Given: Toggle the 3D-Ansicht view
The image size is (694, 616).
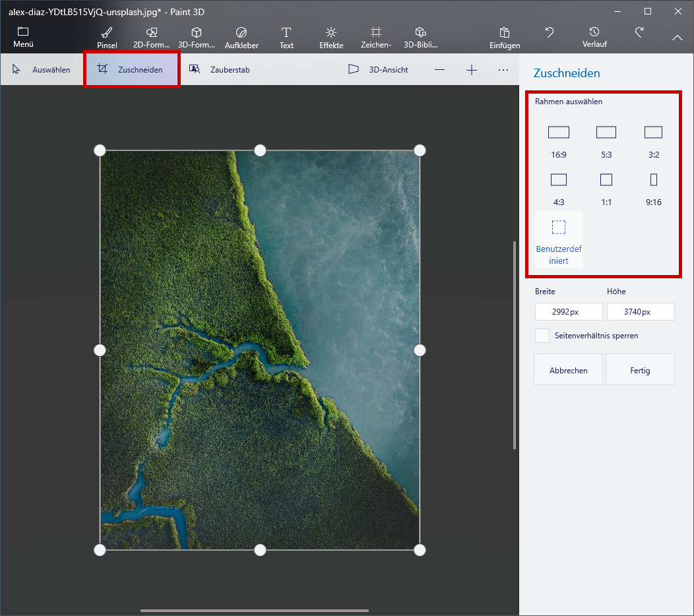Looking at the screenshot, I should 378,69.
